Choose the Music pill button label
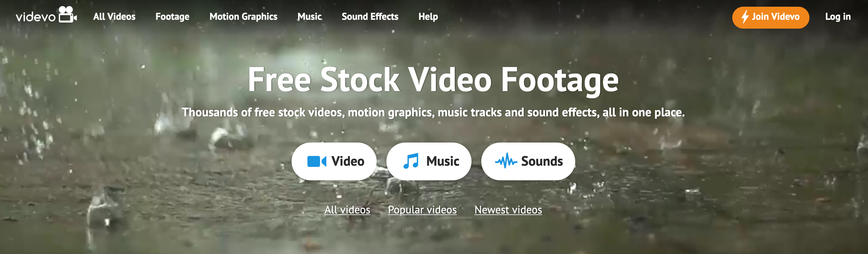The height and width of the screenshot is (254, 868). click(443, 161)
